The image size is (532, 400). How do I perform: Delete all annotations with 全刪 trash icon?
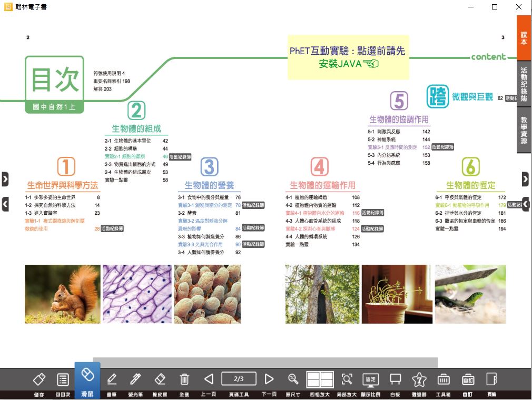tap(184, 384)
